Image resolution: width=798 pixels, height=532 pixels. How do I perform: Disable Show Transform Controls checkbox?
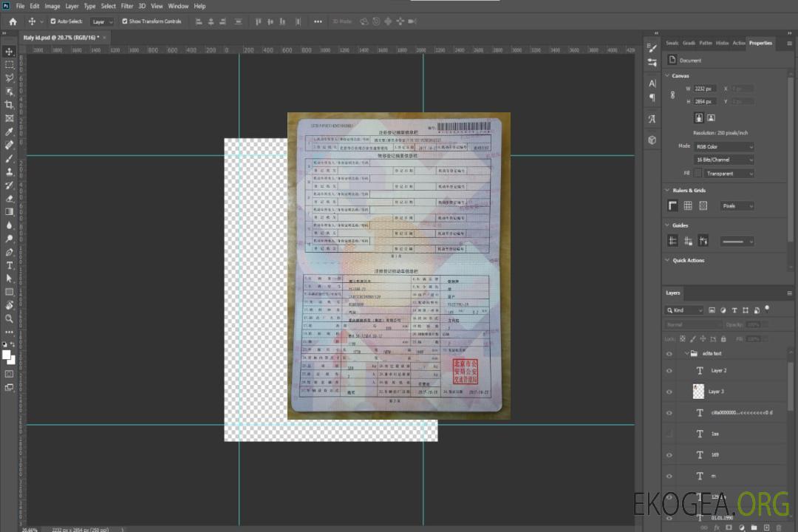tap(124, 21)
